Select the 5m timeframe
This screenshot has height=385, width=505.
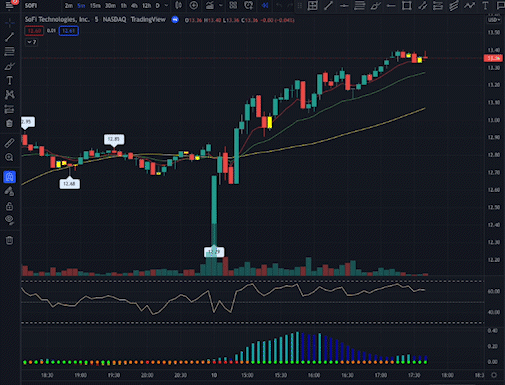coord(81,6)
